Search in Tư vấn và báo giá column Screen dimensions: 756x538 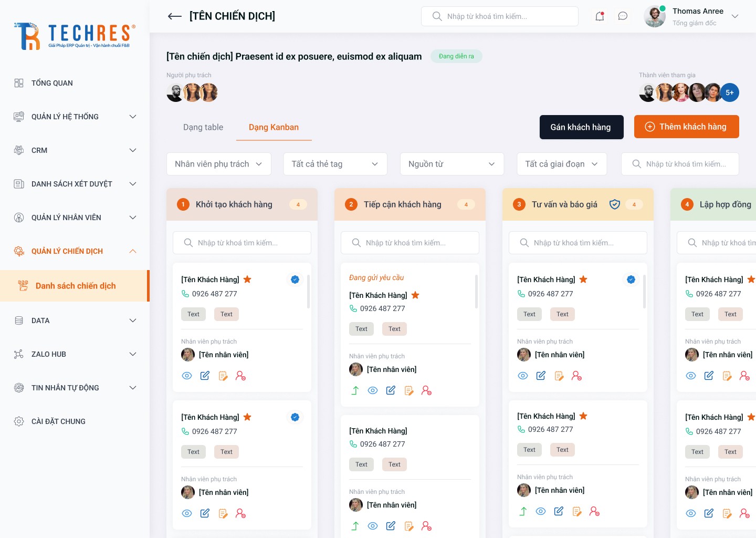pos(578,243)
